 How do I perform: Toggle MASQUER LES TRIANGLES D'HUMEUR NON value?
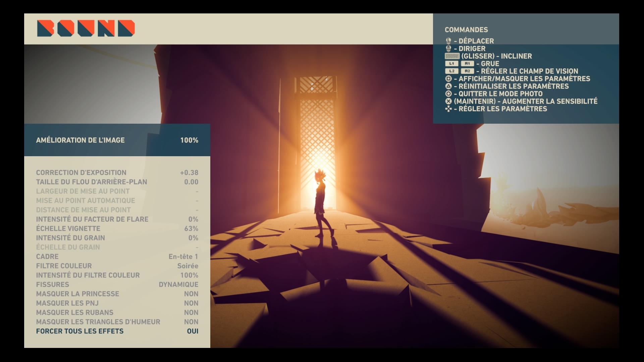[191, 322]
